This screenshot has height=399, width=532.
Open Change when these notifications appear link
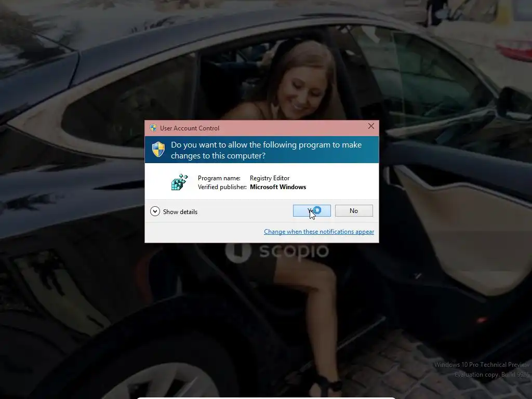319,231
